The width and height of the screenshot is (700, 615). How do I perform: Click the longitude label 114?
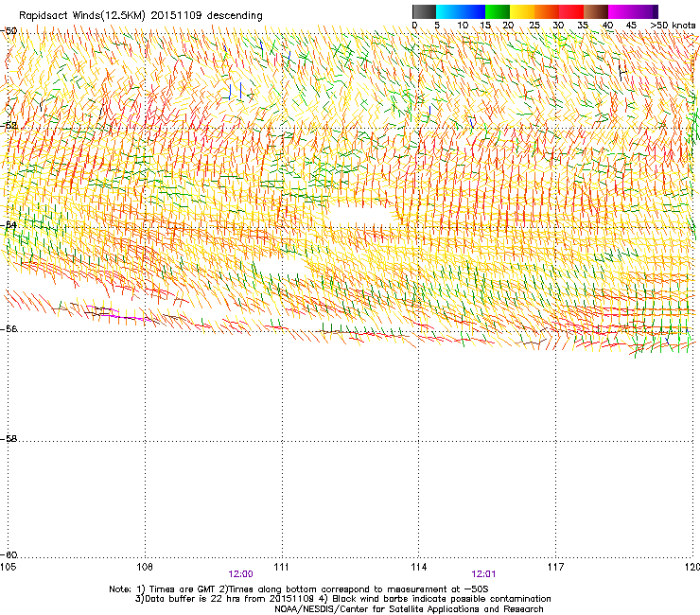pos(419,567)
